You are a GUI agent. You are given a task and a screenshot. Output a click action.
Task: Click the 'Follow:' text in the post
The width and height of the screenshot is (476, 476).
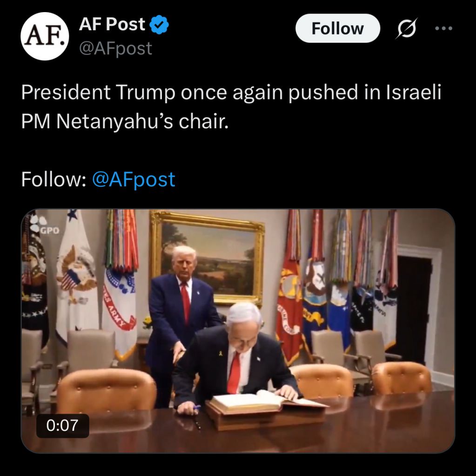(54, 179)
